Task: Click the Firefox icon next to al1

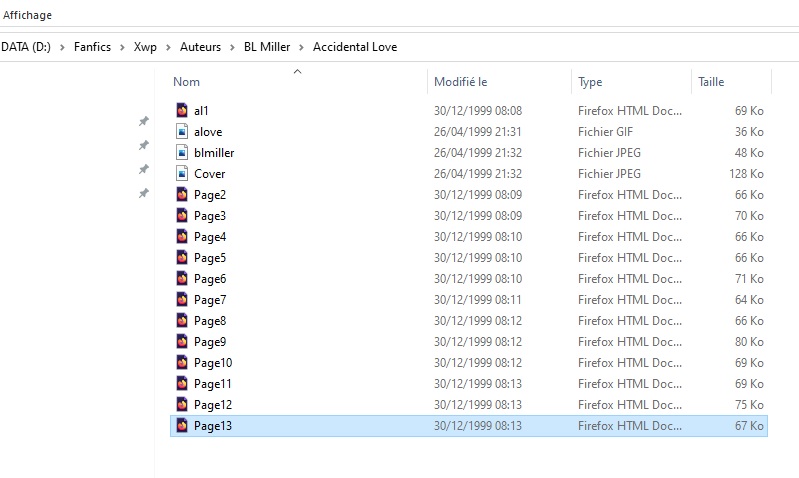Action: point(182,110)
